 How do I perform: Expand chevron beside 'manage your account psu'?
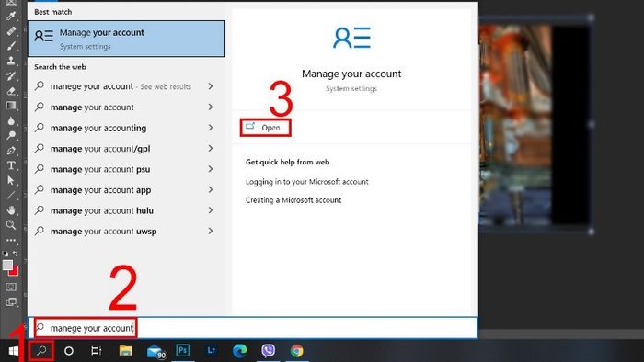(211, 169)
